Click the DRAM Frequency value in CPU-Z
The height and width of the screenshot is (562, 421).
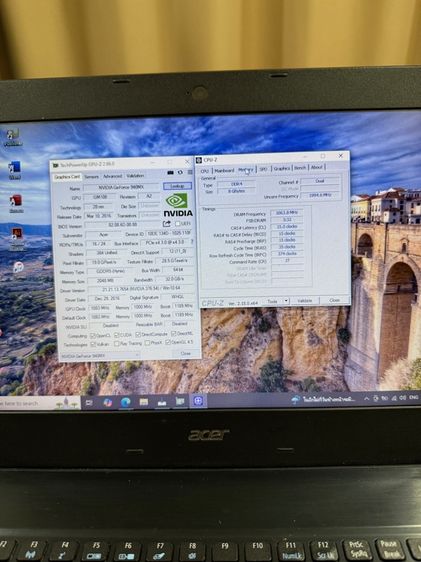[x=287, y=213]
